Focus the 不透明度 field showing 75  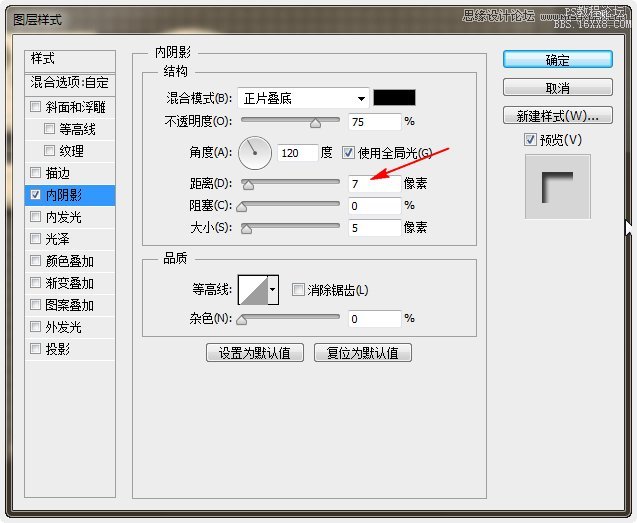(375, 122)
